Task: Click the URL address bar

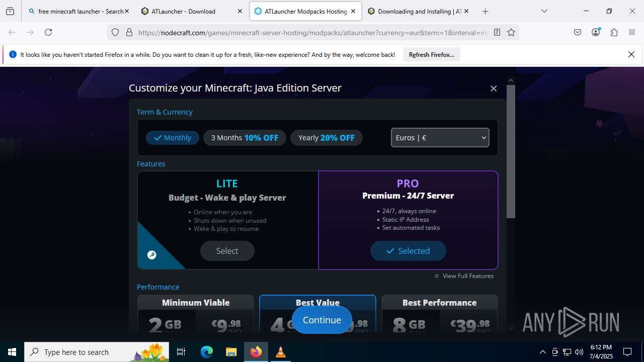Action: coord(312,32)
